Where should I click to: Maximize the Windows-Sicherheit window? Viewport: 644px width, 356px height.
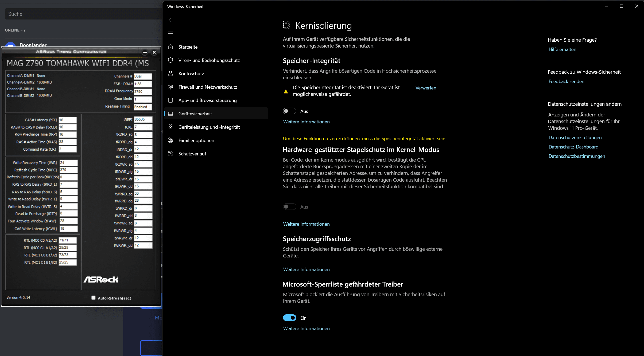[622, 6]
